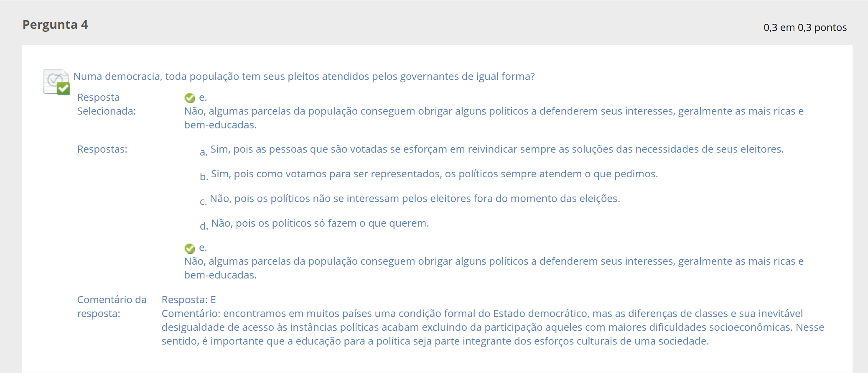Select answer c about momento das eleições

point(415,199)
